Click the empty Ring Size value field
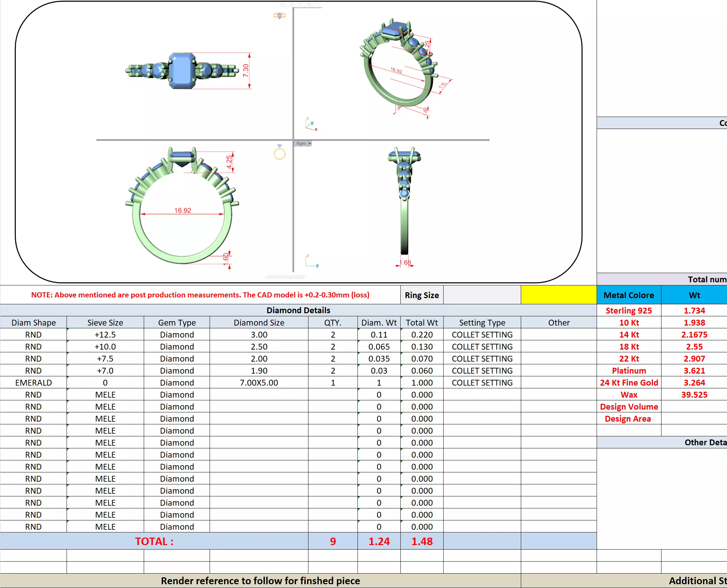The image size is (727, 588). [482, 295]
